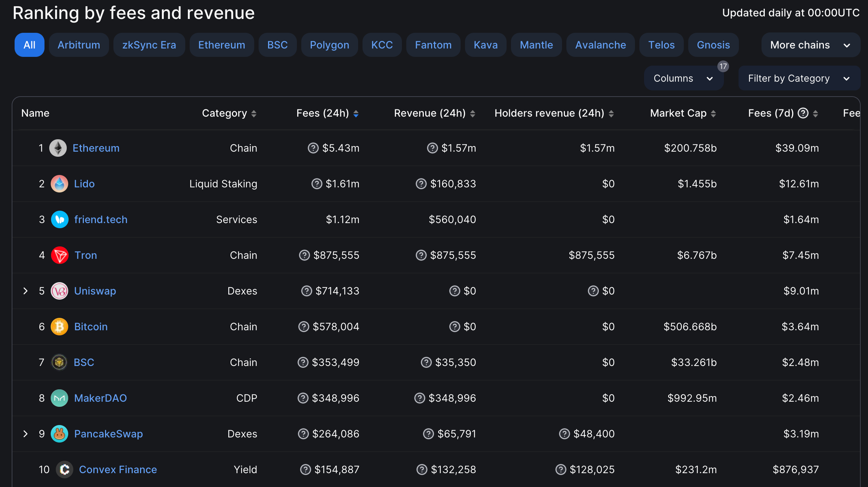The width and height of the screenshot is (868, 487).
Task: Click the help icon next to Fees (7d) header
Action: click(x=803, y=113)
